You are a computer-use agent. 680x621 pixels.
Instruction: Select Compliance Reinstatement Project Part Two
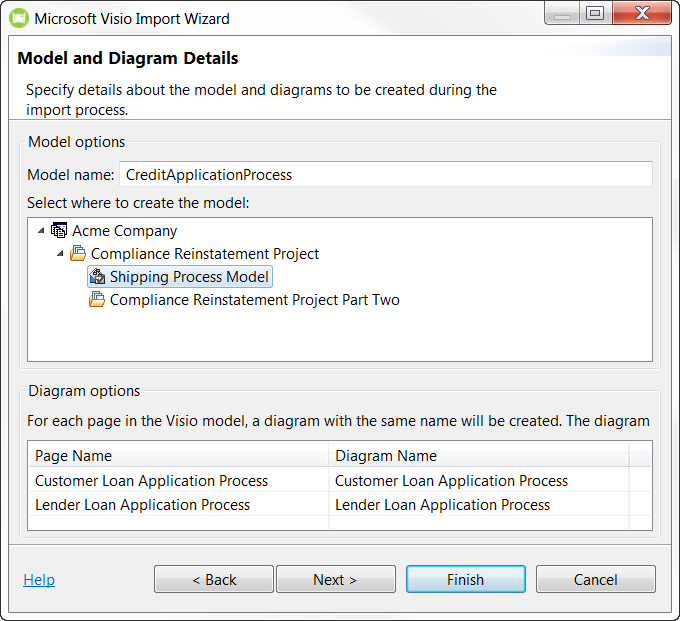[255, 300]
